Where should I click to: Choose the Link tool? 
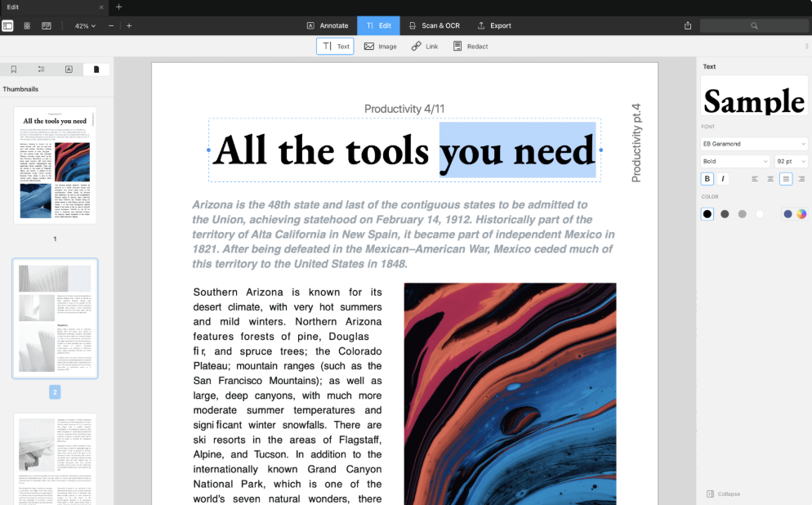coord(425,47)
